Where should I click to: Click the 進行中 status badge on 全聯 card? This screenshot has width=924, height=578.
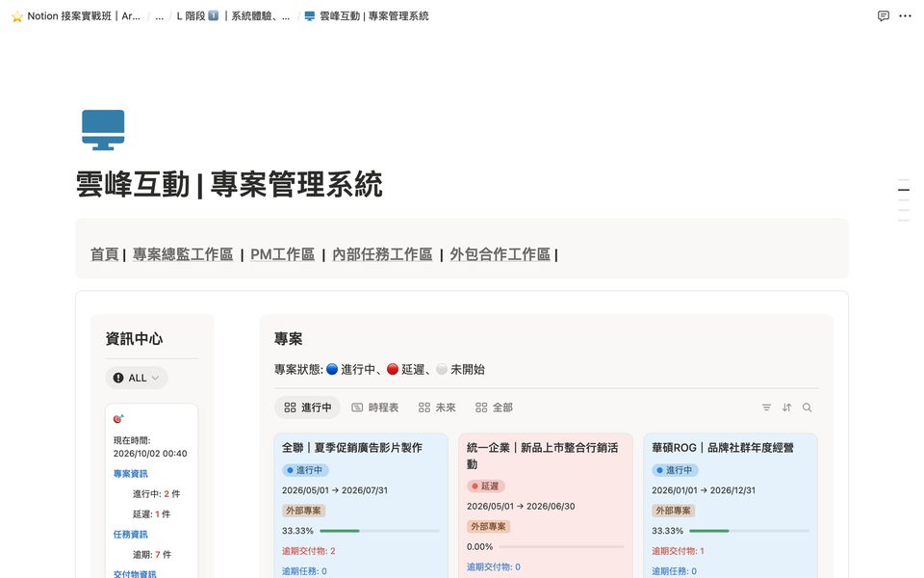coord(305,470)
